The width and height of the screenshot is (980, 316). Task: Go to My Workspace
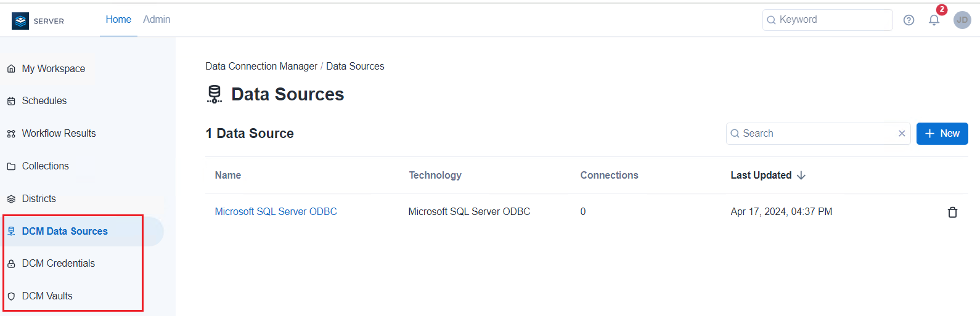pos(53,69)
